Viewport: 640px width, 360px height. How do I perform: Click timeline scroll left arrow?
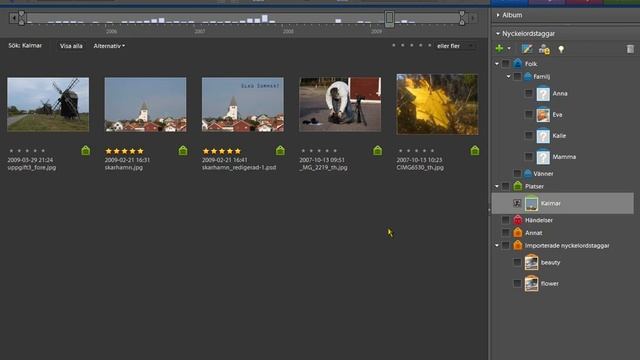tap(14, 18)
